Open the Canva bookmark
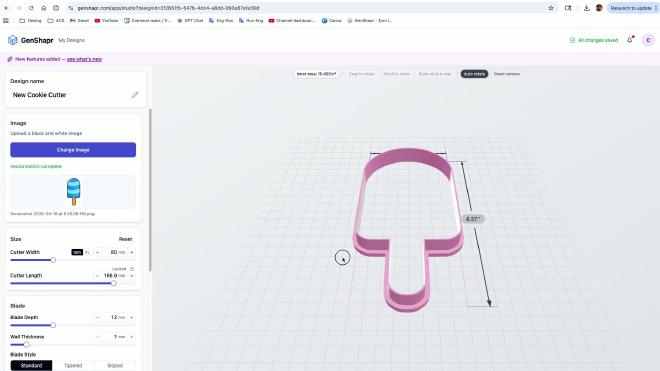This screenshot has width=660, height=371. [332, 20]
